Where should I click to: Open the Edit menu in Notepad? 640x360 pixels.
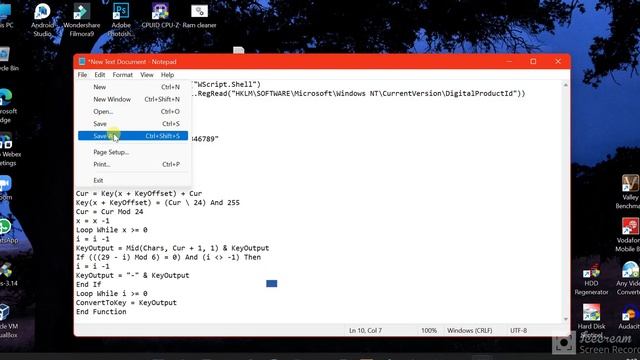point(100,75)
